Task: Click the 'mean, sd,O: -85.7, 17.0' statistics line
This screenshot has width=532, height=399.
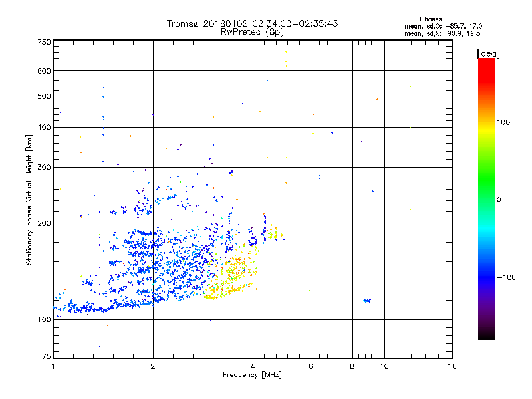Action: [443, 26]
